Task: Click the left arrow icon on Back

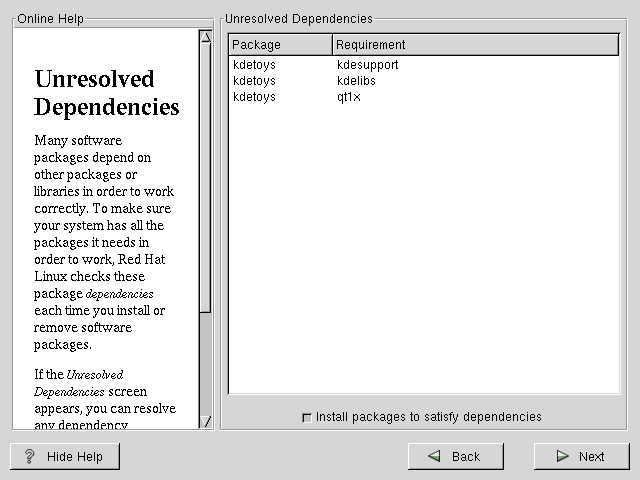Action: pyautogui.click(x=435, y=456)
